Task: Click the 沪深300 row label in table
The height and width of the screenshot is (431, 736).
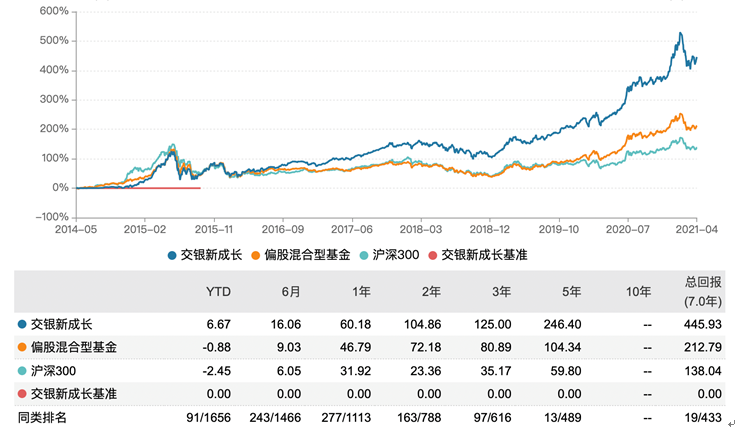Action: tap(54, 371)
